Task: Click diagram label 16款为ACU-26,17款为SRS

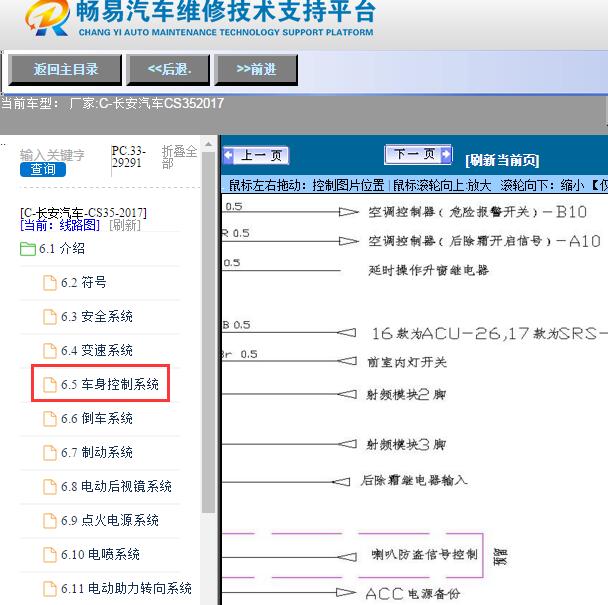Action: point(489,333)
